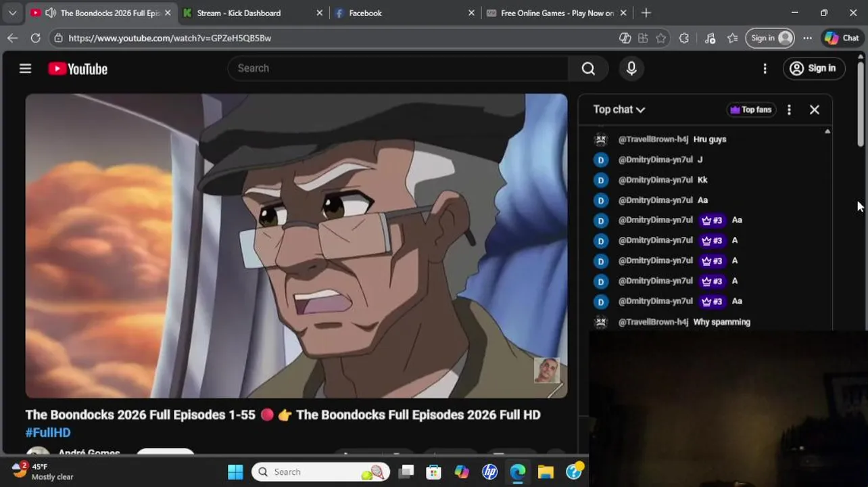This screenshot has width=868, height=487.
Task: Close the live chat panel
Action: tap(815, 110)
